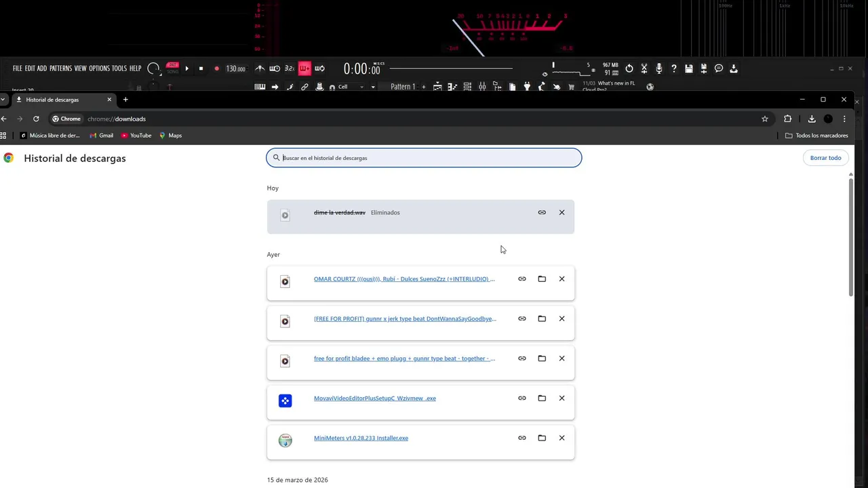Image resolution: width=868 pixels, height=488 pixels.
Task: Toggle wait for input before recording
Action: pos(275,68)
